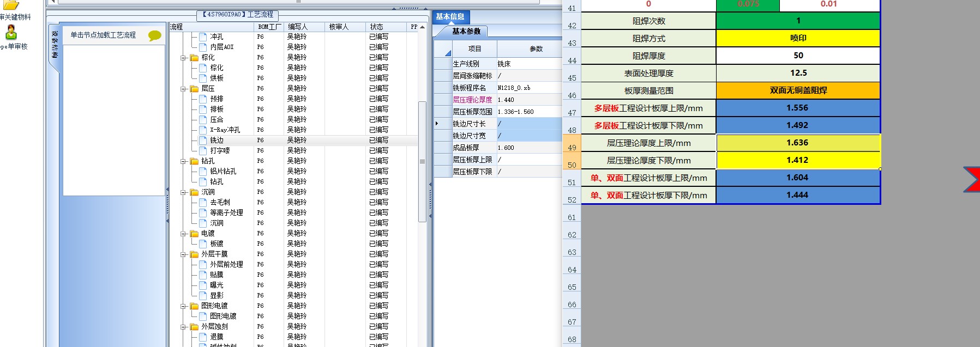Switch to the 基本信息 tab
This screenshot has width=980, height=347.
click(450, 16)
